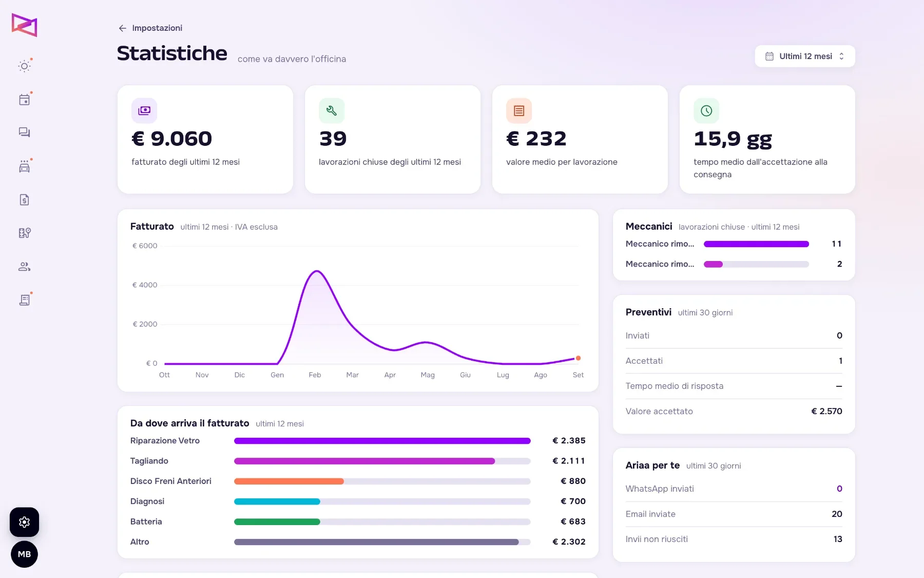
Task: Click the 15,9 gg value
Action: tap(733, 139)
